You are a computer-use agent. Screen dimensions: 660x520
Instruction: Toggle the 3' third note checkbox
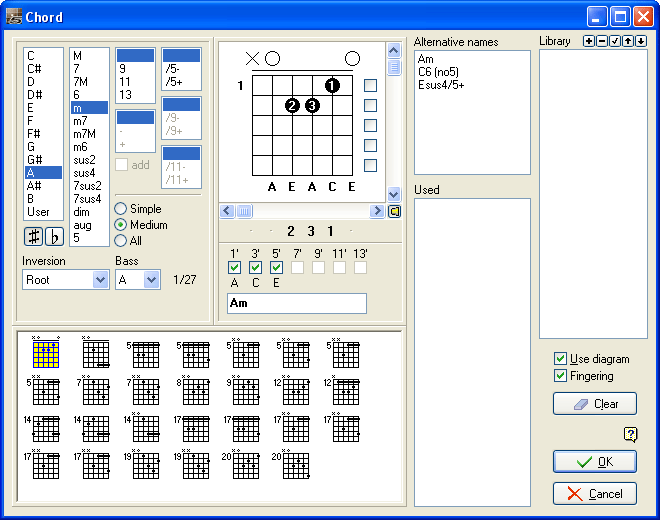(255, 267)
